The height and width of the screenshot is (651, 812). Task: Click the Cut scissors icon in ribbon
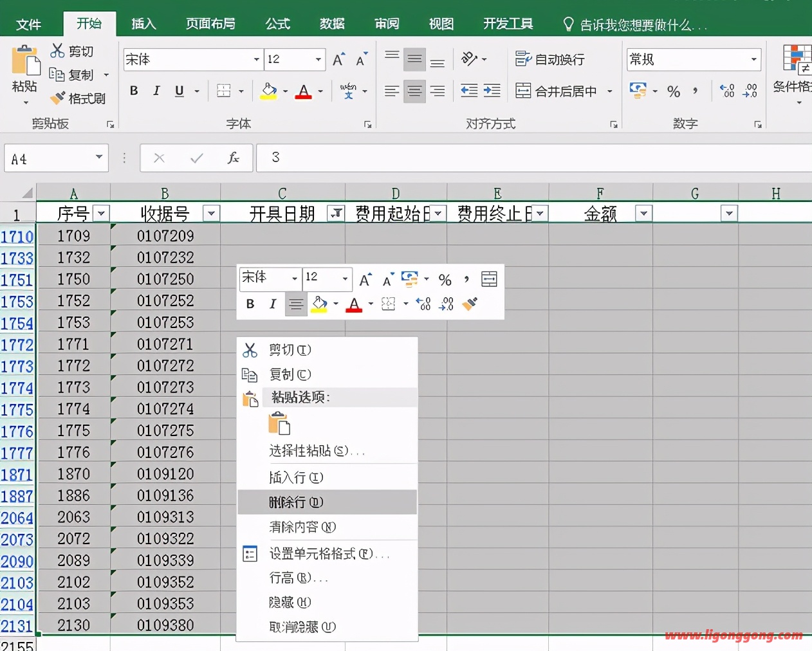coord(57,51)
